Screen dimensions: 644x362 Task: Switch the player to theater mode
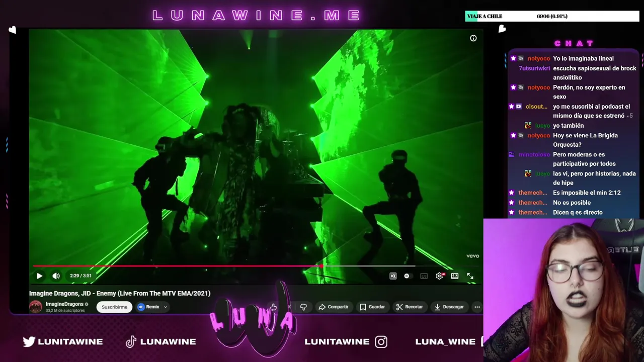pos(455,276)
